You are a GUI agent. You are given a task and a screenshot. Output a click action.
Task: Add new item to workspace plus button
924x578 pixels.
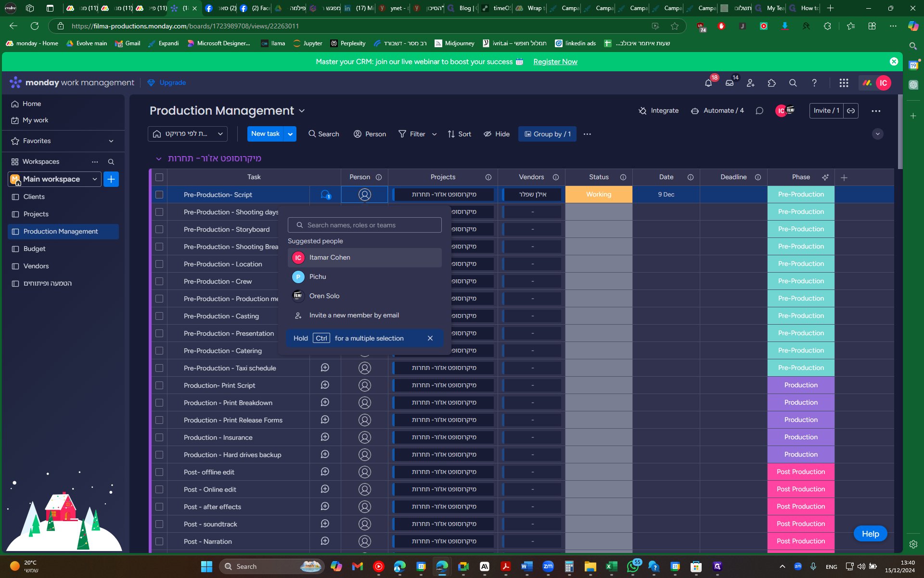point(111,179)
